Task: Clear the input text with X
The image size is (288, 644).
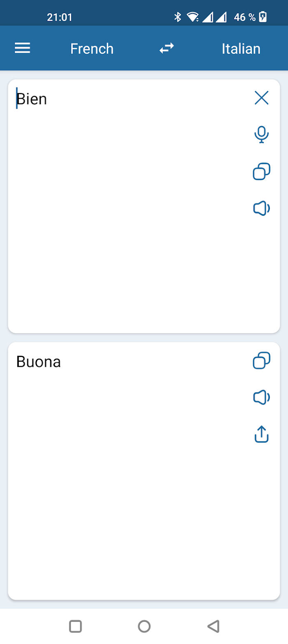Action: (x=261, y=98)
